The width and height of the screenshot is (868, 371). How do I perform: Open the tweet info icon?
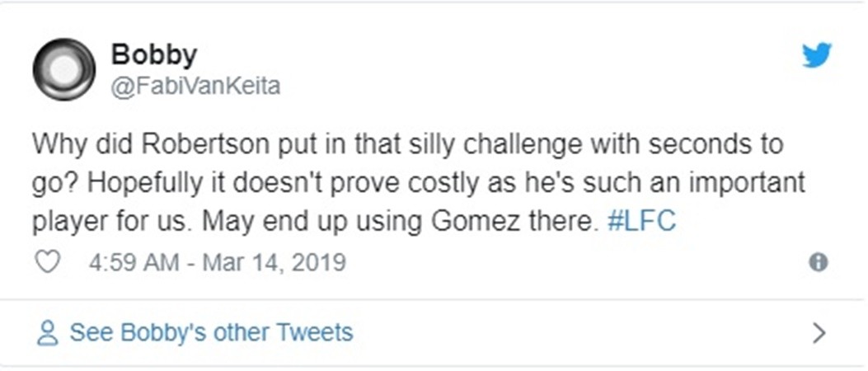tap(818, 262)
